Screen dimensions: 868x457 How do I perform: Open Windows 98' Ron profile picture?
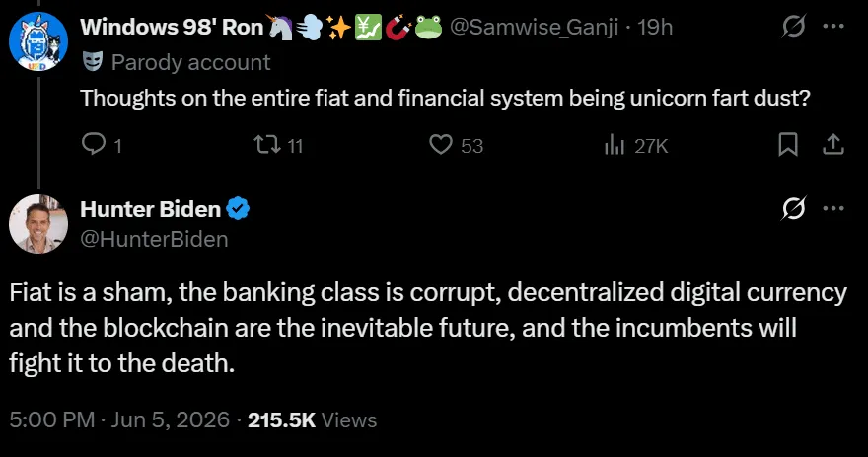tap(38, 41)
